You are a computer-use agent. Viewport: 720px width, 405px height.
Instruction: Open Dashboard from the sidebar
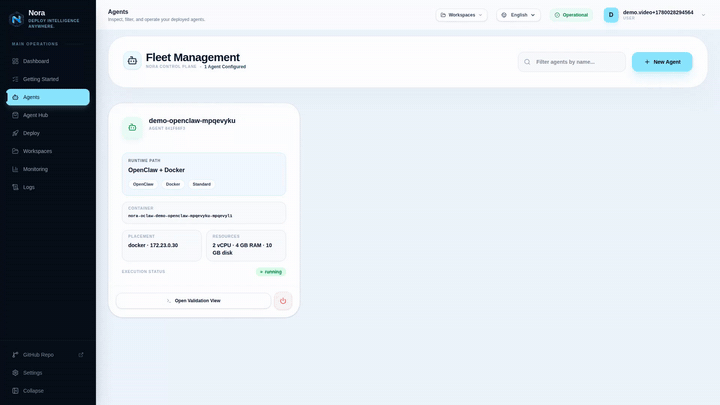click(x=48, y=61)
